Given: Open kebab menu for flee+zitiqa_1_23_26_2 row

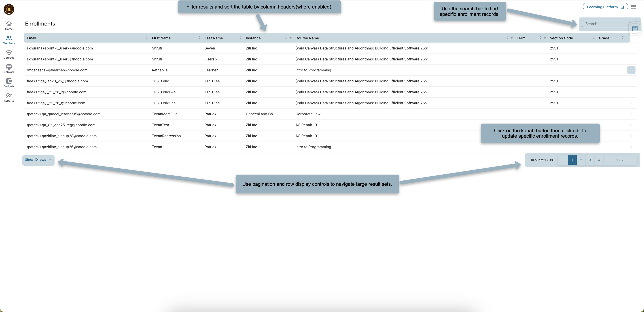Looking at the screenshot, I should 631,92.
